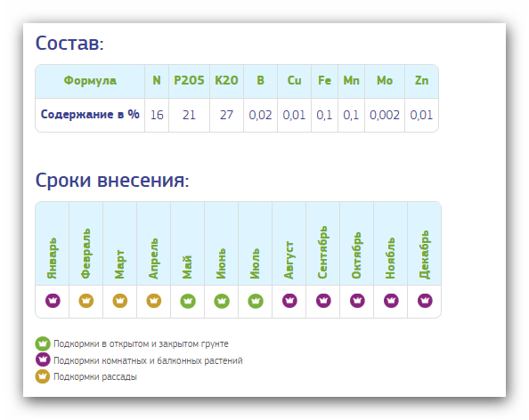Click the Формула column header
Screen dimensions: 529x420
point(90,81)
